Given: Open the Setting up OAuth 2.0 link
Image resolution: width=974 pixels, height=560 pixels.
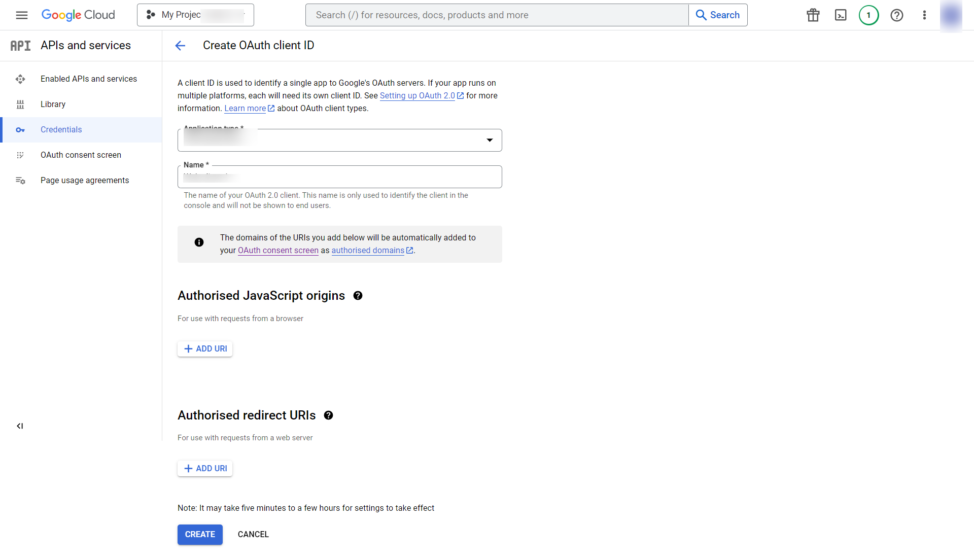Looking at the screenshot, I should coord(417,95).
